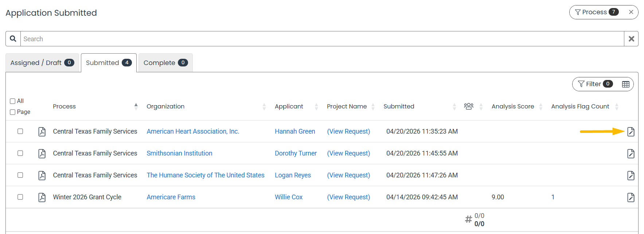Open PDF icon for American Heart Association row
This screenshot has width=644, height=234.
tap(42, 131)
